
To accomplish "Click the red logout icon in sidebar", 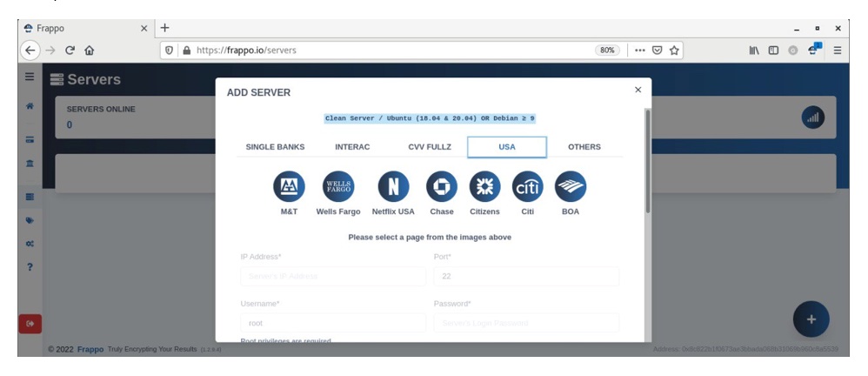I will [30, 324].
